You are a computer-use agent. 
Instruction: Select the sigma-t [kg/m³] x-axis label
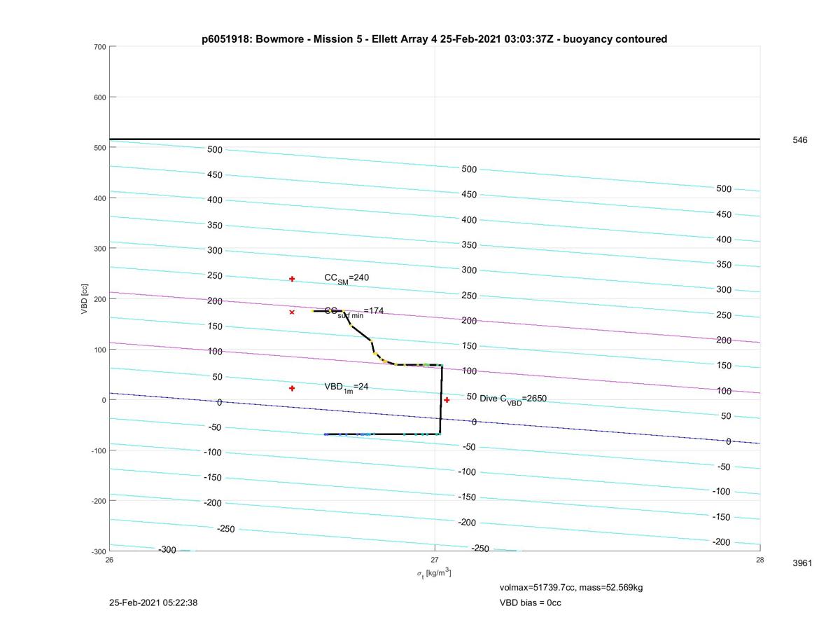click(x=434, y=574)
